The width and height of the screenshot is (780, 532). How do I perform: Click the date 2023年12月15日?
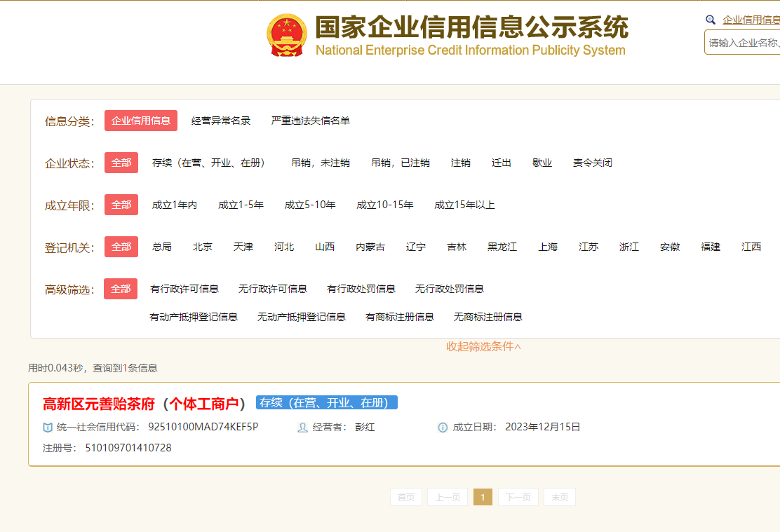point(543,427)
